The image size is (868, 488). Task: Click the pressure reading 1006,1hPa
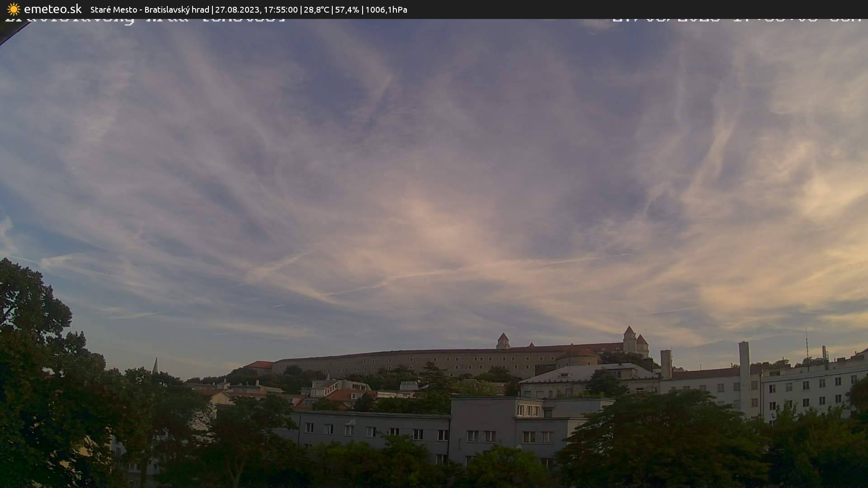pyautogui.click(x=386, y=9)
